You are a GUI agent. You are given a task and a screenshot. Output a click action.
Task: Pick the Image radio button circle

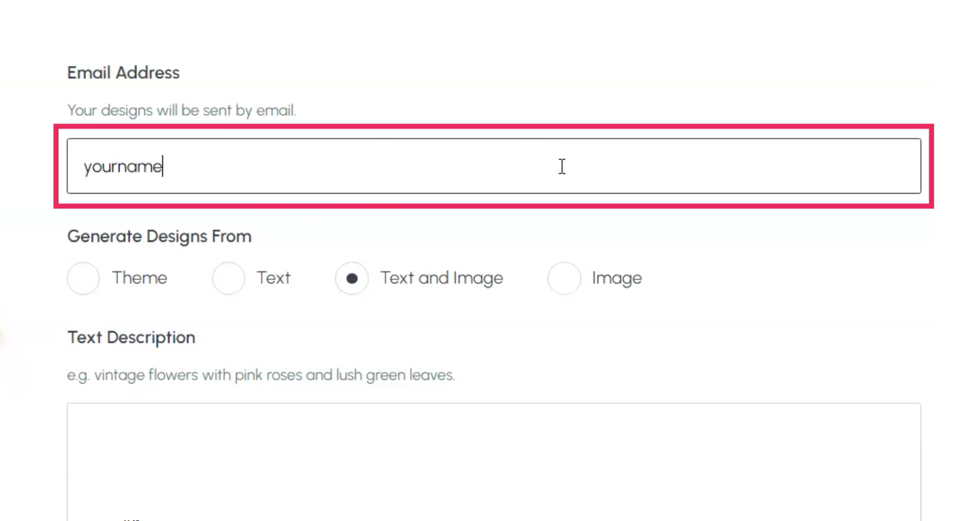pos(564,278)
